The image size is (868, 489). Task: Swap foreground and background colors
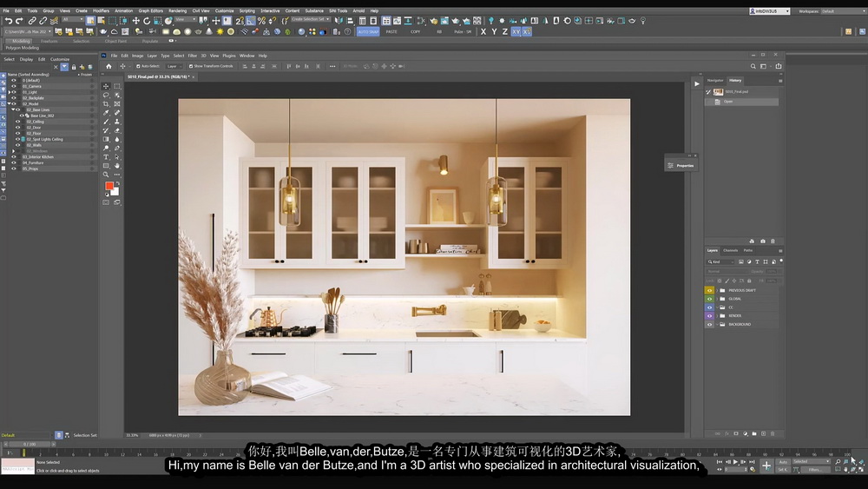tap(117, 183)
